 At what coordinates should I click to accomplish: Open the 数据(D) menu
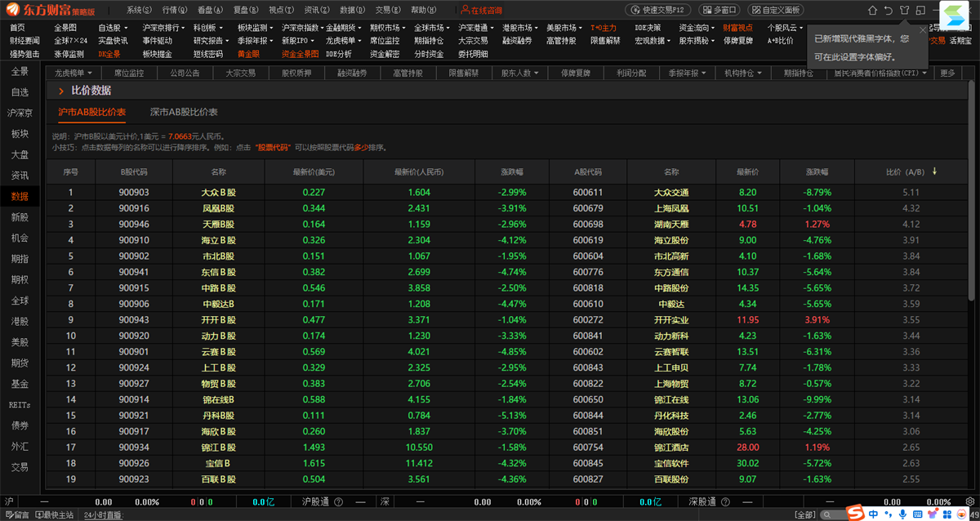coord(352,11)
